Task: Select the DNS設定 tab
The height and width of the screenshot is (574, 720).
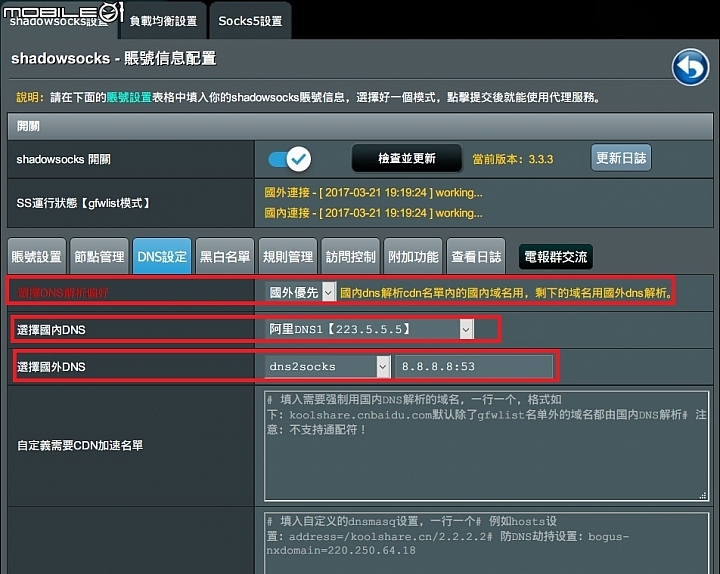Action: click(162, 256)
